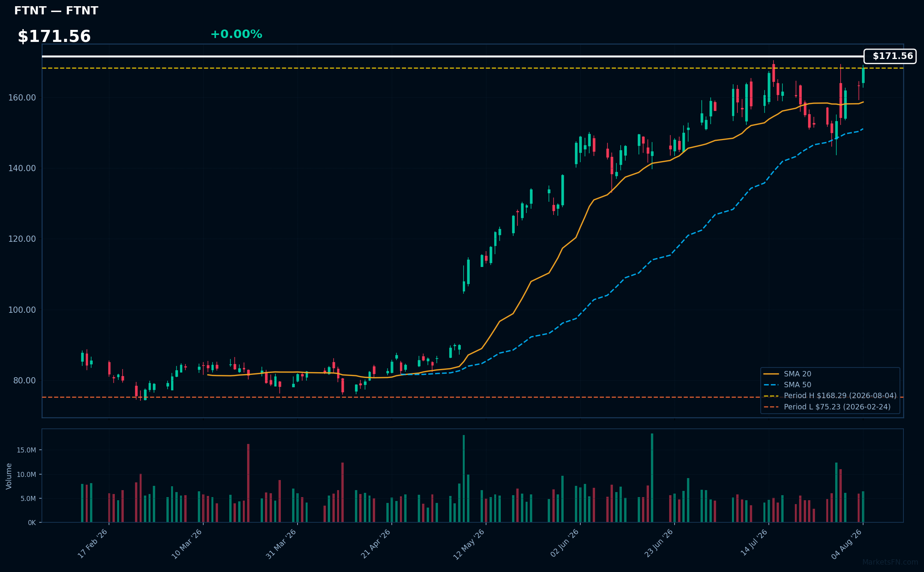Image resolution: width=924 pixels, height=572 pixels.
Task: Click the 23 Jun '26 date label
Action: click(x=659, y=544)
